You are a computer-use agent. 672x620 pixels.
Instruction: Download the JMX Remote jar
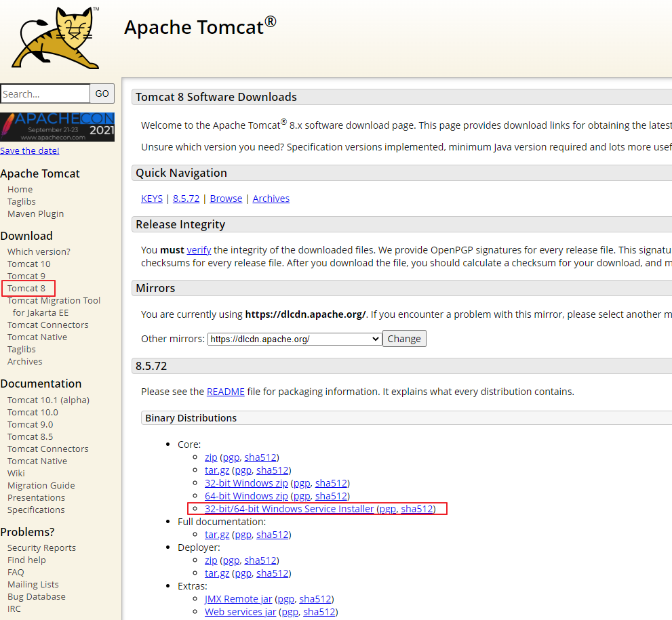238,598
